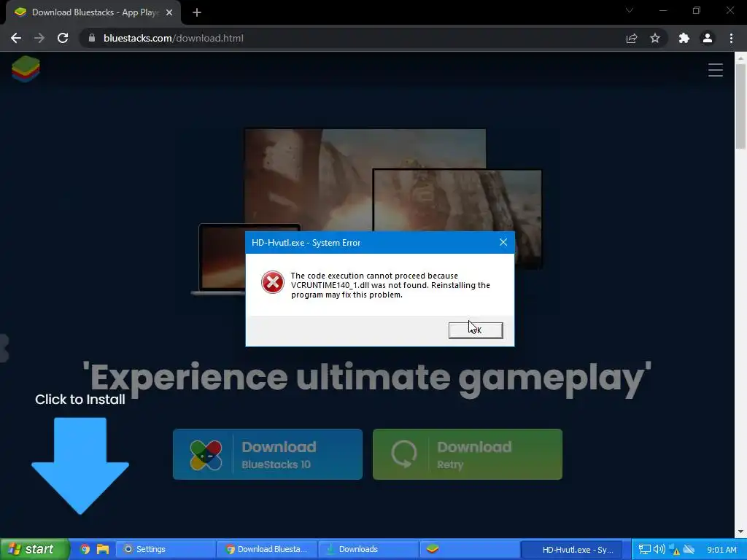
Task: Open Chrome extensions puzzle icon
Action: [684, 38]
